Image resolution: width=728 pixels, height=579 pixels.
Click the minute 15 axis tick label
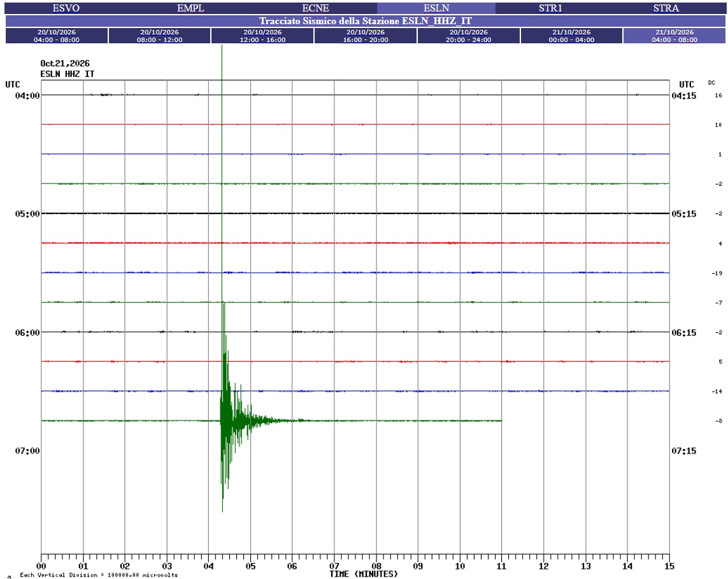tap(669, 566)
